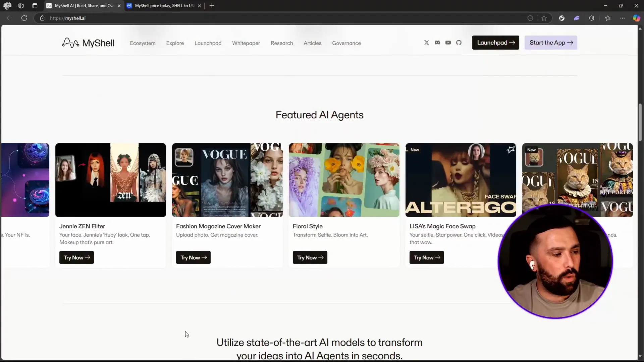This screenshot has height=362, width=644.
Task: Open the Favorites list
Action: pos(607,18)
